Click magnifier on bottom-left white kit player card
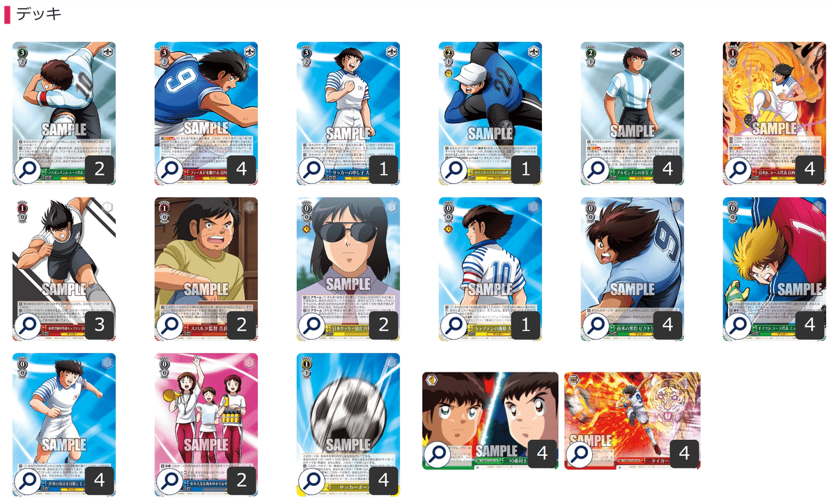Screen dimensions: 836x504 tap(28, 480)
